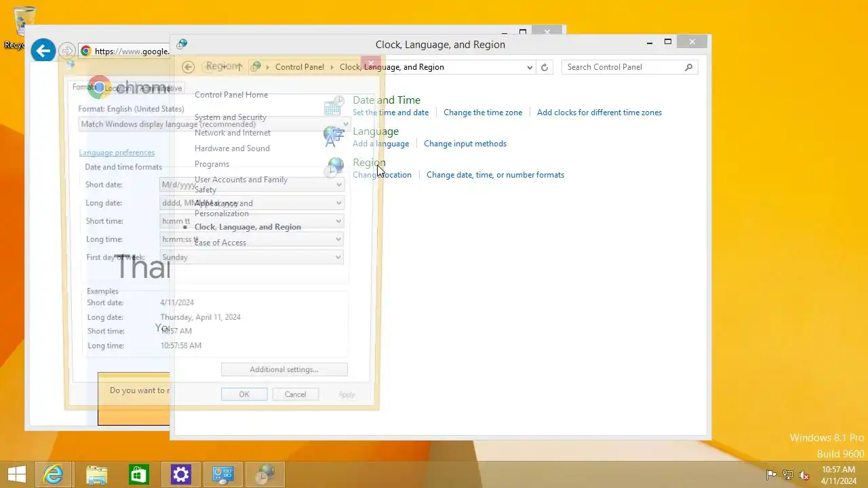Open Control Panel Home in sidebar
Screen dimensions: 868x488
pyautogui.click(x=231, y=95)
